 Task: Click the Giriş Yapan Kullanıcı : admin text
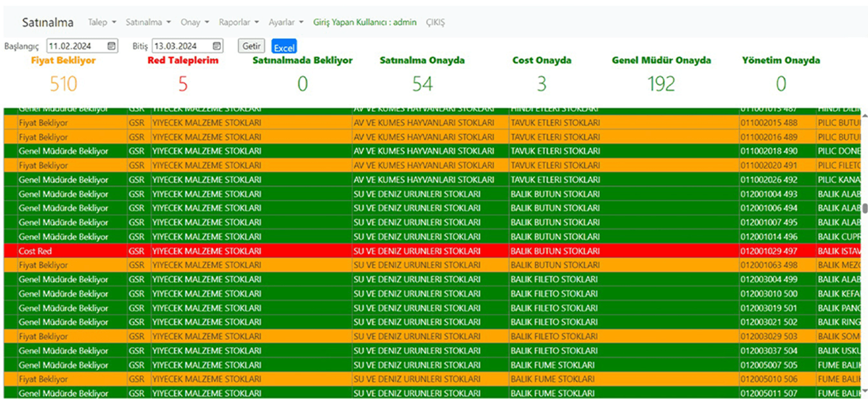pyautogui.click(x=364, y=22)
